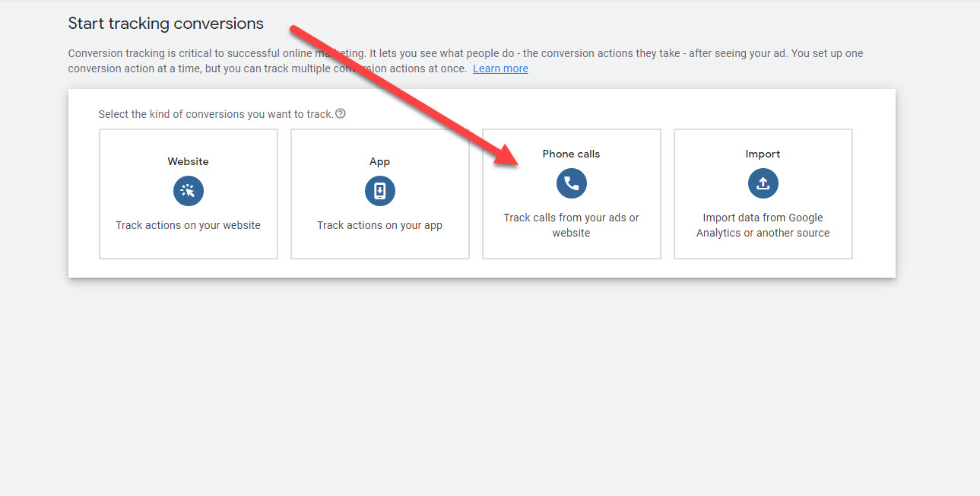
Task: Open the Learn more link
Action: [500, 68]
